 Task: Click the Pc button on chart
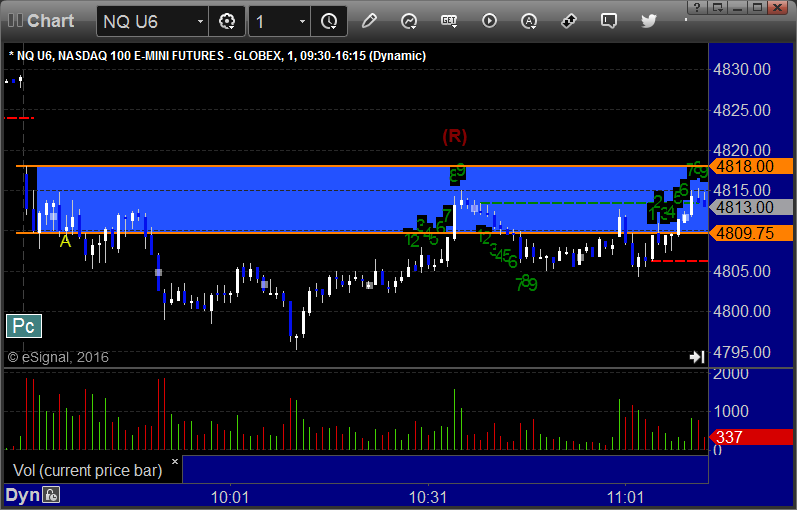point(24,326)
